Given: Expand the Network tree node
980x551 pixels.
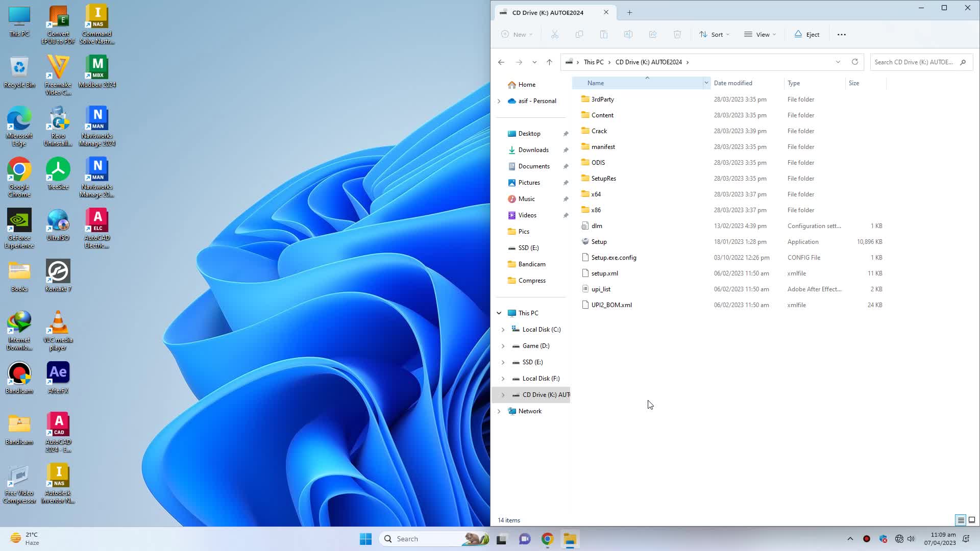Looking at the screenshot, I should (499, 411).
